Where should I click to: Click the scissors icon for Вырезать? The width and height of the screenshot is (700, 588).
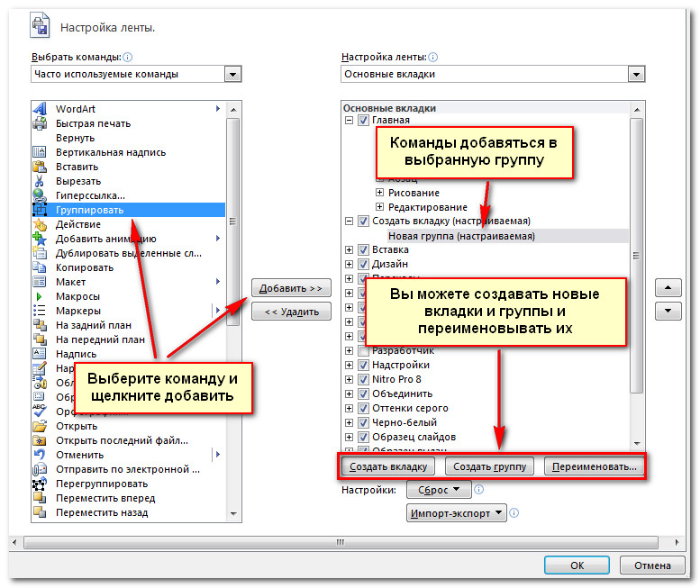pos(40,181)
